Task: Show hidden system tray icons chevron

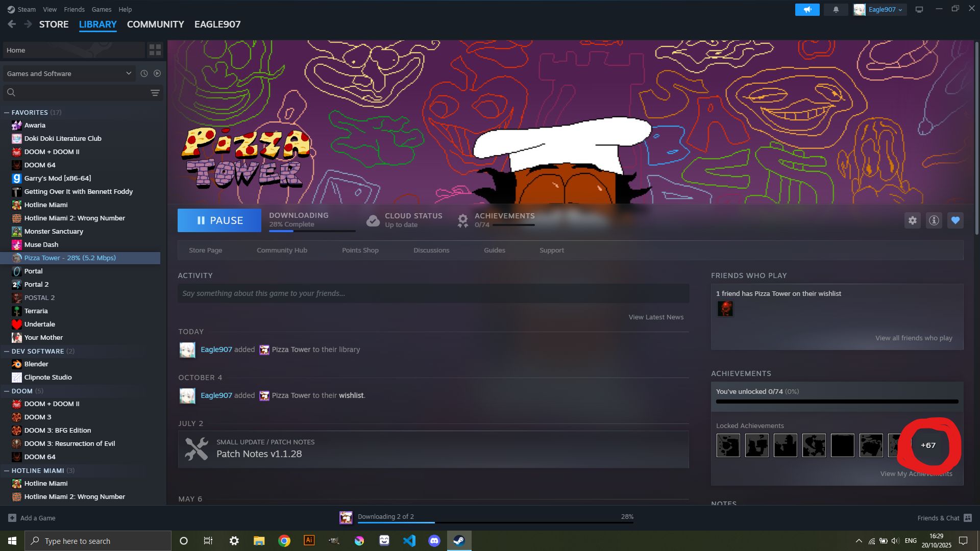Action: [859, 541]
